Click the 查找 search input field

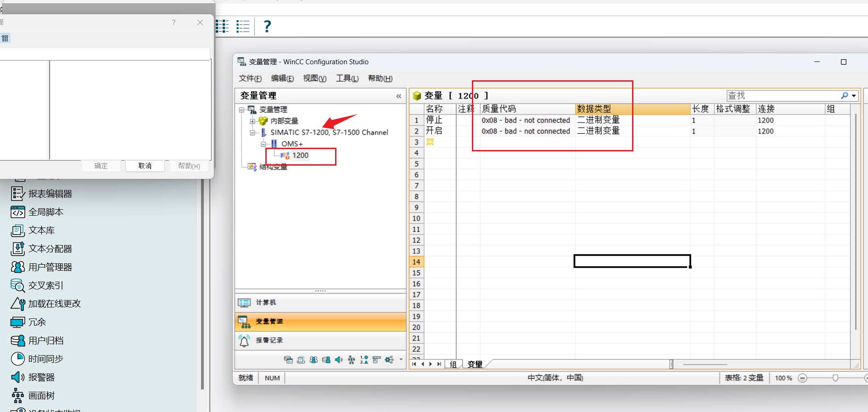783,95
